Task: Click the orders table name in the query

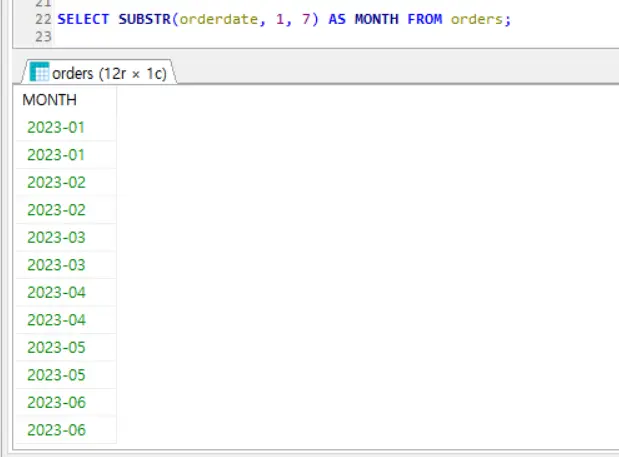Action: tap(476, 19)
